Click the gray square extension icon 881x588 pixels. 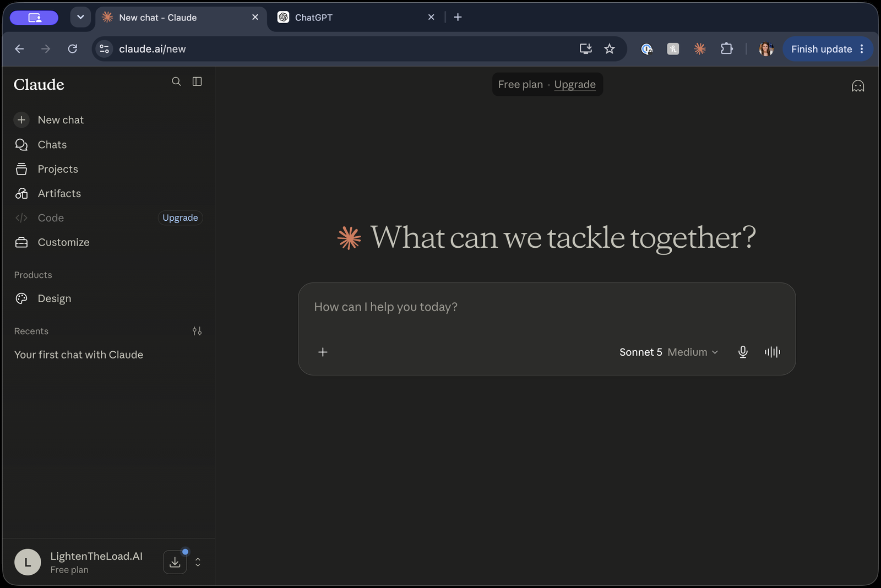(673, 49)
